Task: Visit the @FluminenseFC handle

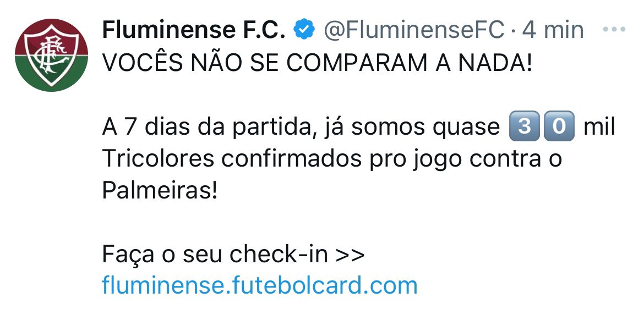Action: click(x=414, y=30)
